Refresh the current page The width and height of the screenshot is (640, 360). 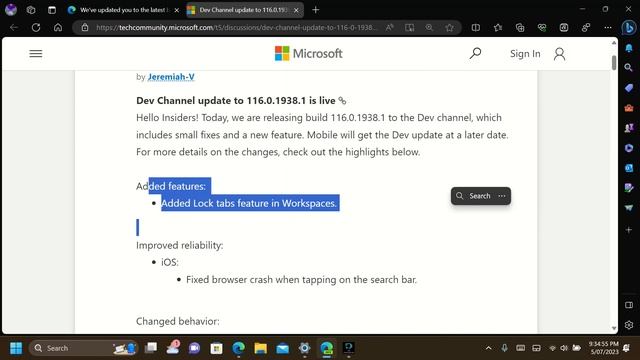(36, 27)
